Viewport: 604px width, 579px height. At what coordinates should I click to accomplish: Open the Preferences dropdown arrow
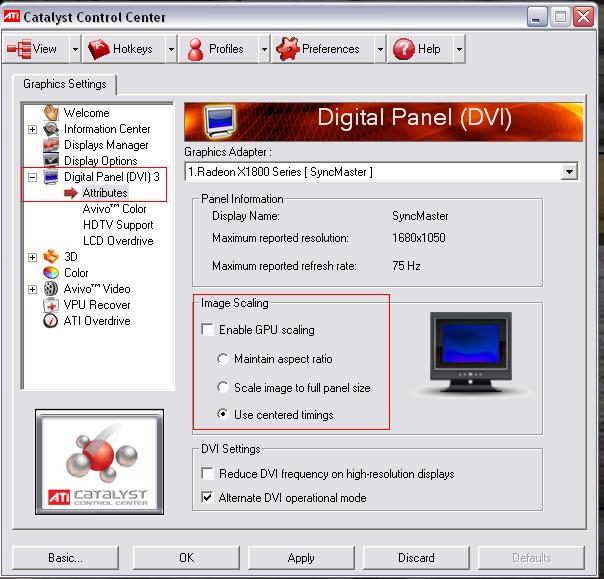pyautogui.click(x=380, y=49)
